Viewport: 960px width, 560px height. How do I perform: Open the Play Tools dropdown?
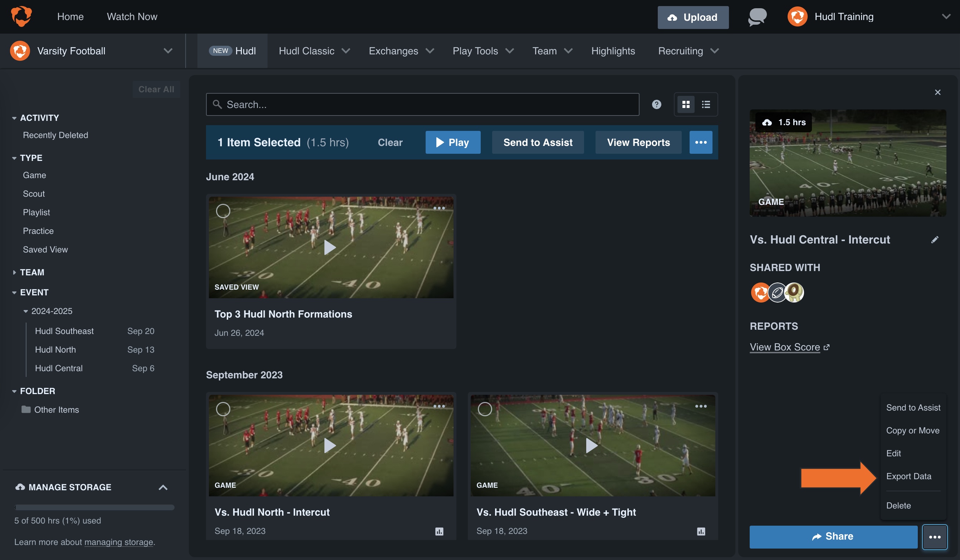(483, 51)
